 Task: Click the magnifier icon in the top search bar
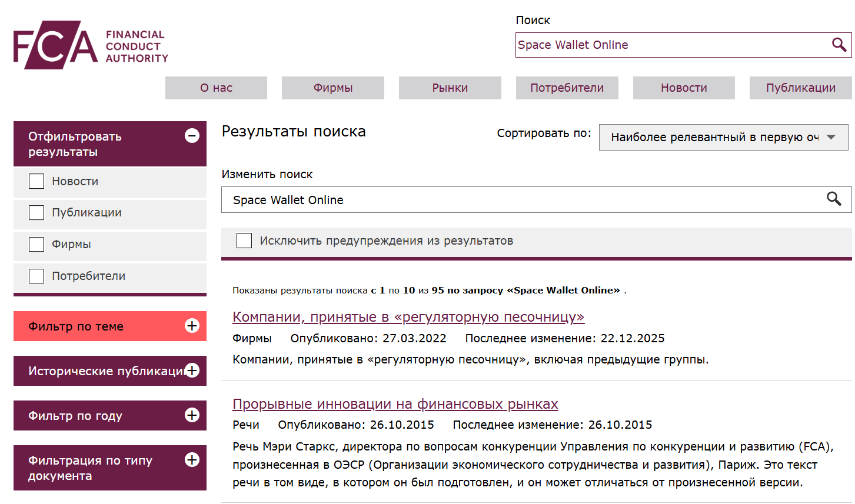[838, 44]
